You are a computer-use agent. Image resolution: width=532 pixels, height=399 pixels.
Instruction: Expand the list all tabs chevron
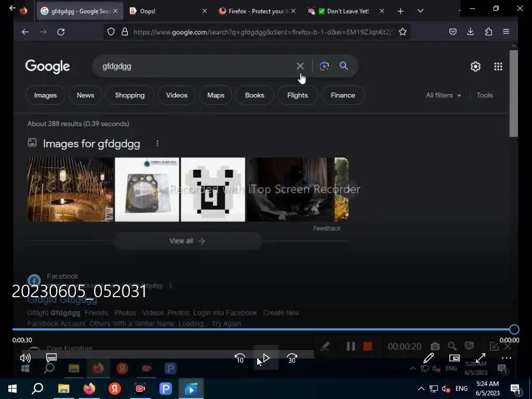coord(420,11)
